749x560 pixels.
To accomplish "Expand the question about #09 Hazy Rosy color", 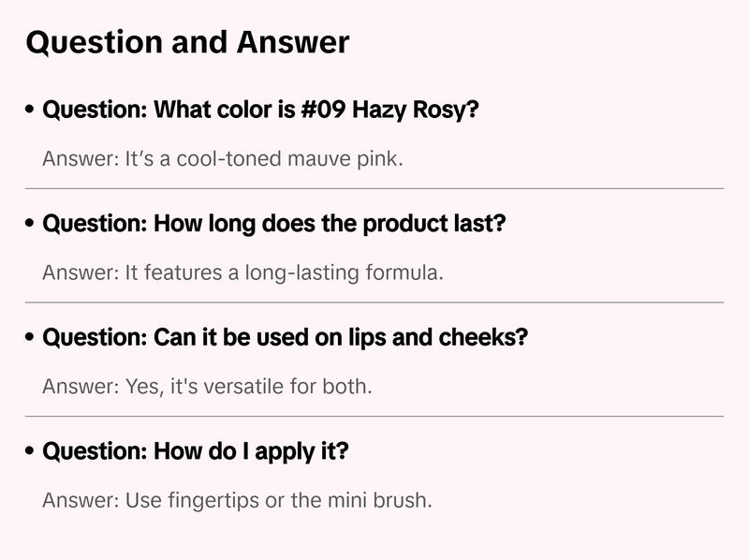I will coord(261,111).
